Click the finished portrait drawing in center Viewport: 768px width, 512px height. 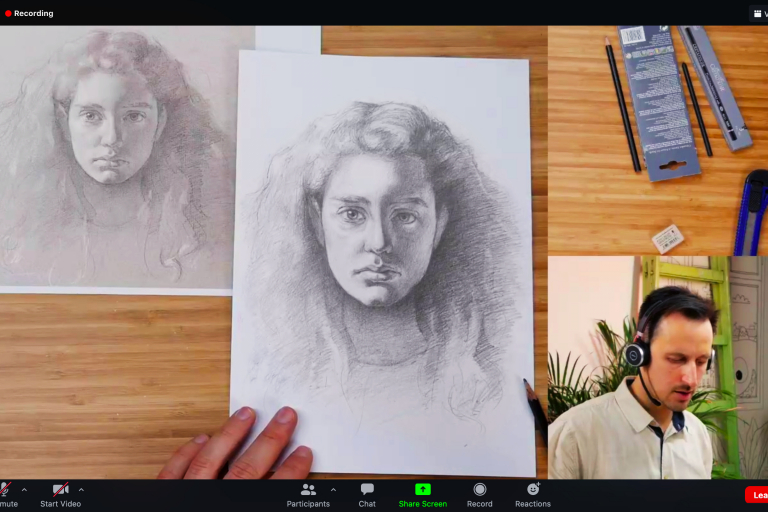383,260
